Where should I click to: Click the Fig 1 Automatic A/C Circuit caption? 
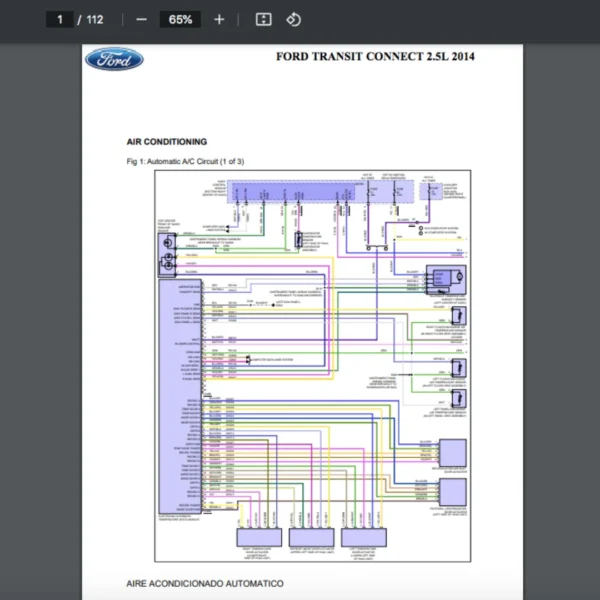point(185,161)
